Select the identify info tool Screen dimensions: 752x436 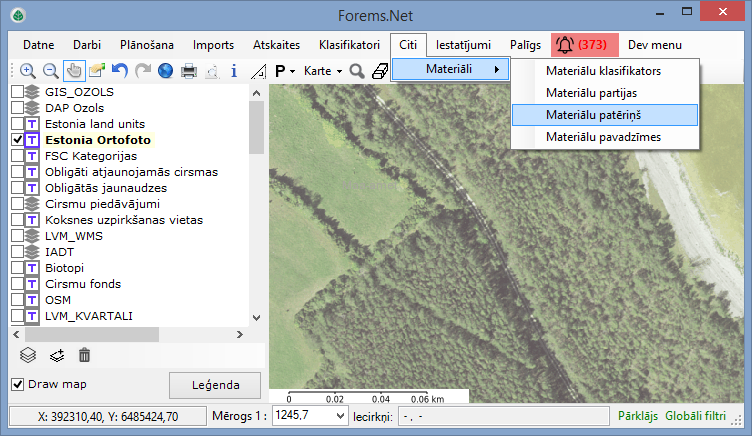(234, 71)
